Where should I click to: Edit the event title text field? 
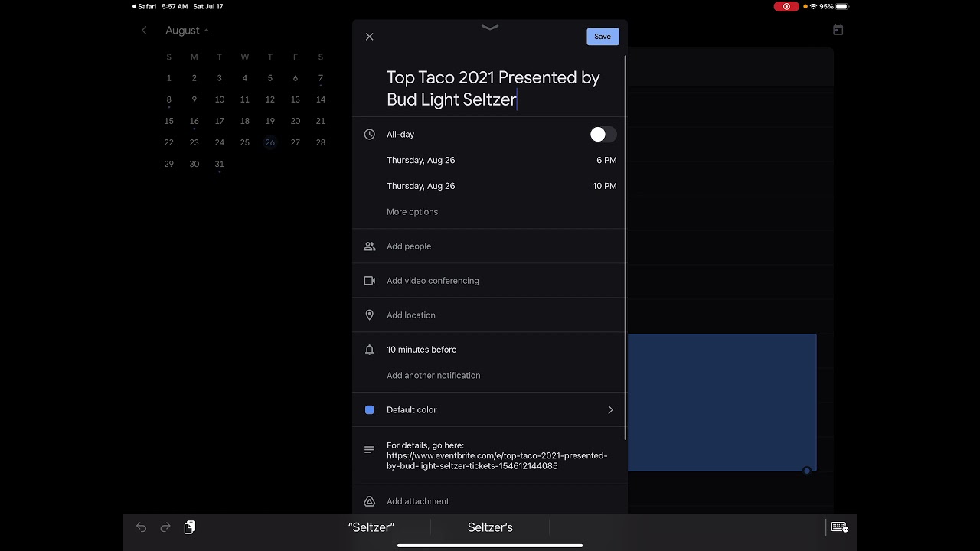tap(494, 88)
